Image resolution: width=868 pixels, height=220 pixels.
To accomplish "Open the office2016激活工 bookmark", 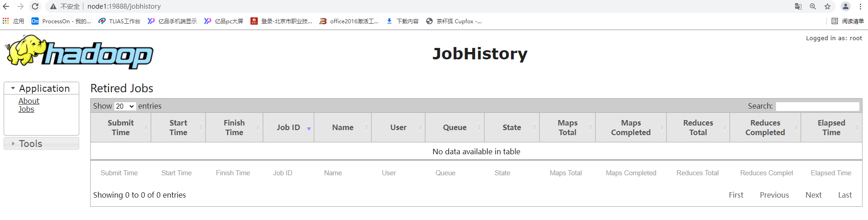I will tap(349, 21).
